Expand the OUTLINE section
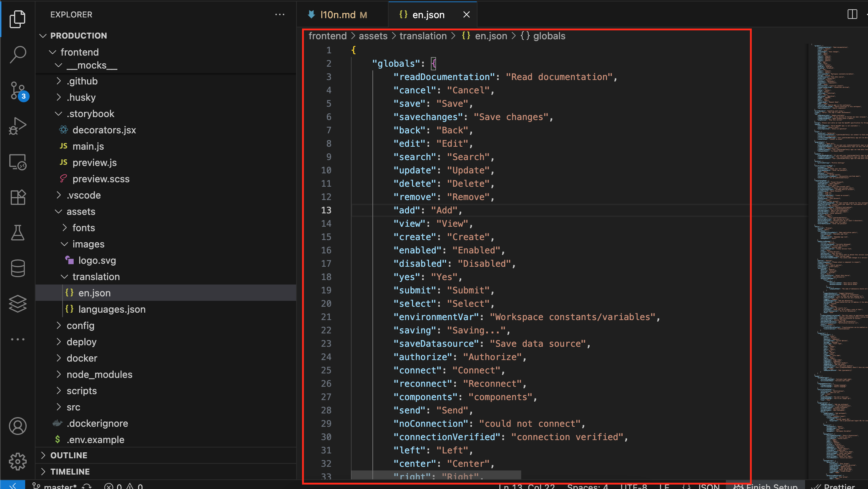 click(69, 455)
